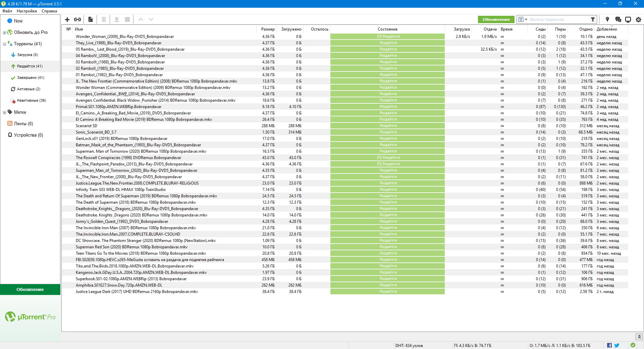This screenshot has width=644, height=349.
Task: Select They_Live_(1988) torrent row
Action: (x=344, y=43)
